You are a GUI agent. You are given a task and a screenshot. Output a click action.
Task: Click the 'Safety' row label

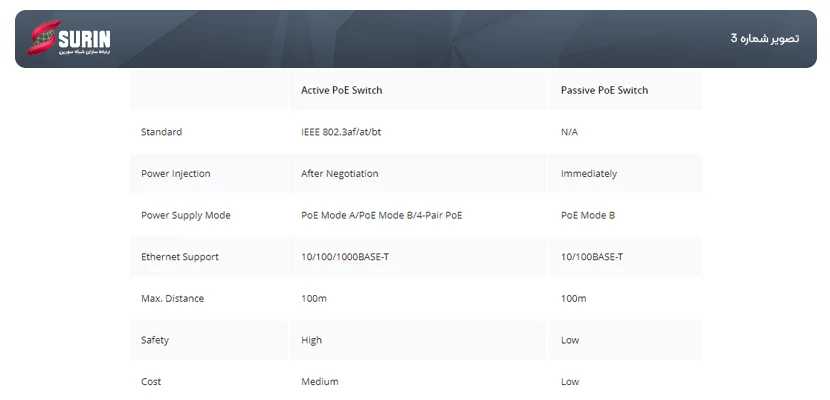[x=155, y=340]
